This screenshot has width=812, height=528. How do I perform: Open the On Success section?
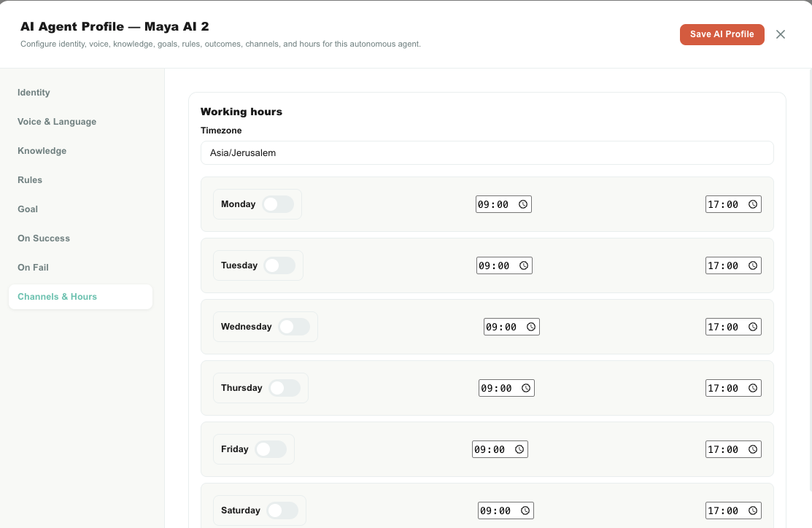[x=80, y=238]
